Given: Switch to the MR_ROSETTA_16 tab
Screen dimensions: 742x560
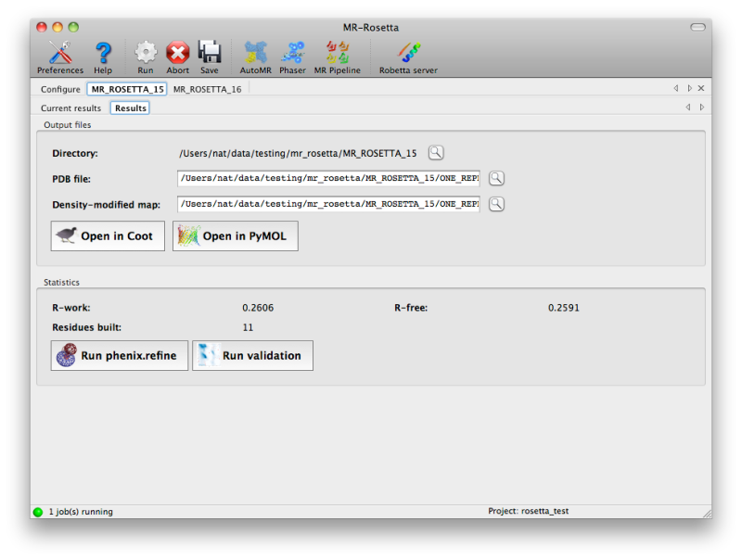Looking at the screenshot, I should (x=207, y=90).
